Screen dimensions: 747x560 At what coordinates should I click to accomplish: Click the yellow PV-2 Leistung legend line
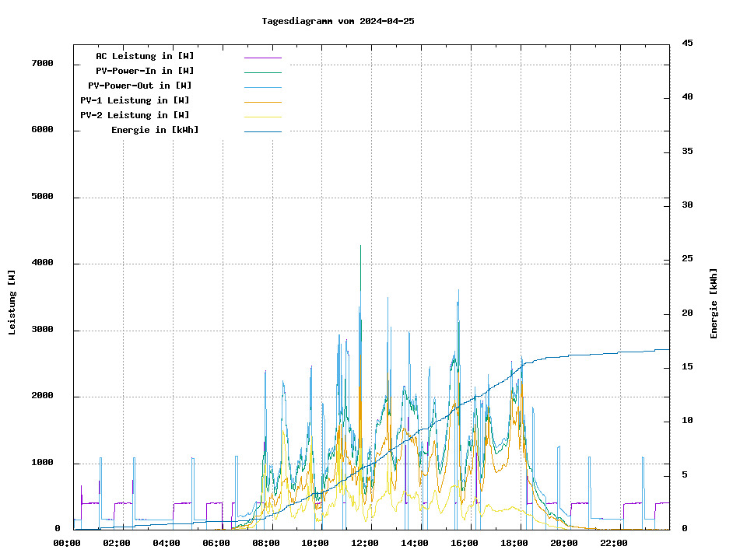[262, 117]
